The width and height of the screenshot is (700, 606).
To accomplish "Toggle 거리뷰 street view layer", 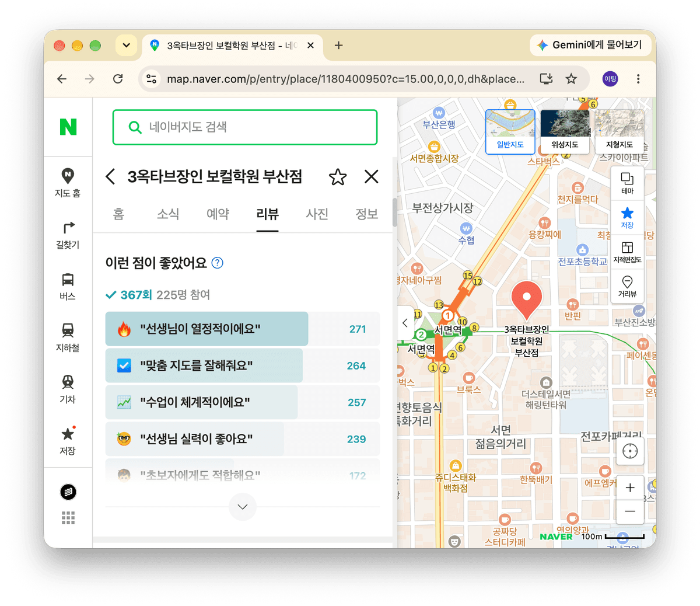I will [x=627, y=286].
